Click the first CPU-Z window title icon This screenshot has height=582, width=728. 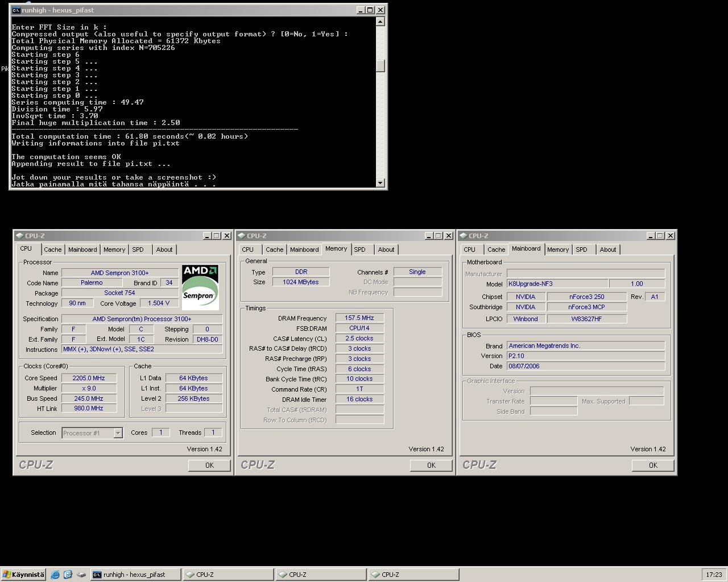[19, 236]
